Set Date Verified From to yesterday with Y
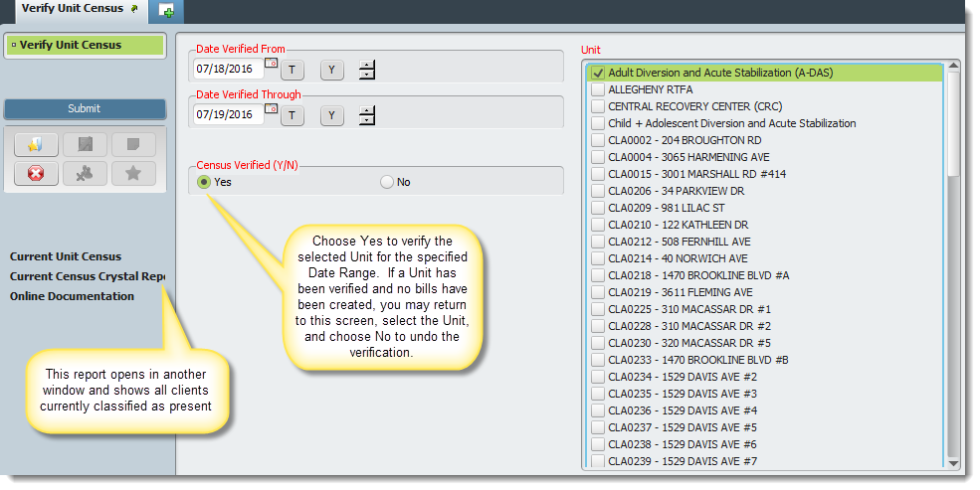980x490 pixels. click(x=332, y=70)
